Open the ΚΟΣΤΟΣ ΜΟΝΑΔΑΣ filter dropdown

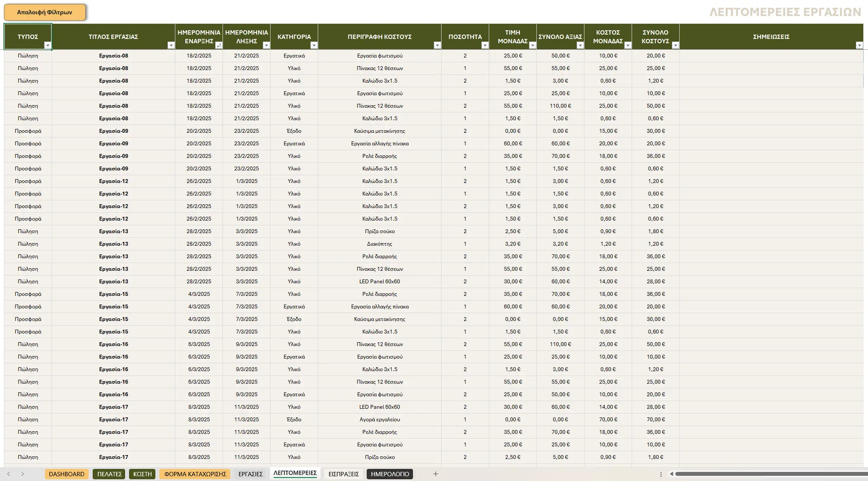pyautogui.click(x=628, y=45)
